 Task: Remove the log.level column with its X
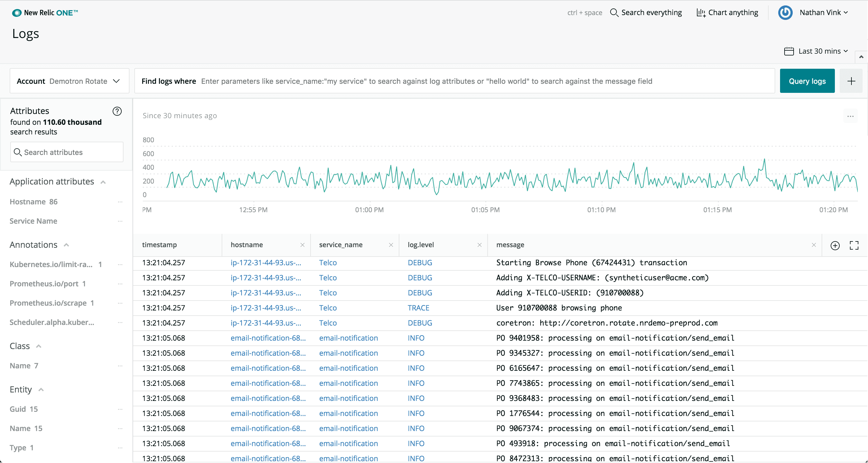tap(479, 245)
